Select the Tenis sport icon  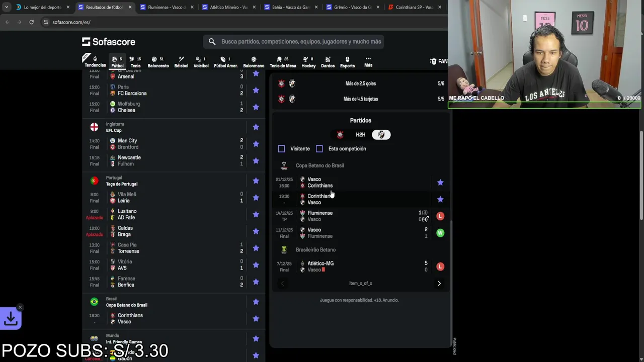[x=135, y=61]
